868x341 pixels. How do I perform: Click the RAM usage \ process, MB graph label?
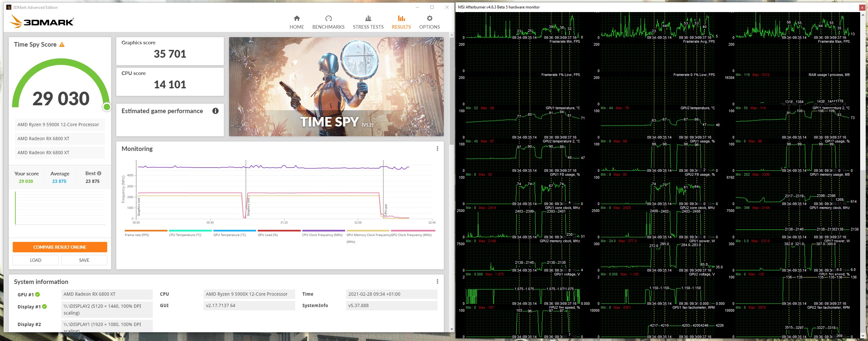click(829, 75)
